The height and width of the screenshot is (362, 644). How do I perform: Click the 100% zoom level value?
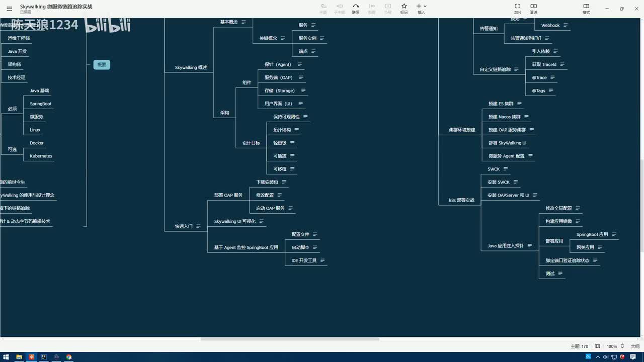[x=612, y=346]
